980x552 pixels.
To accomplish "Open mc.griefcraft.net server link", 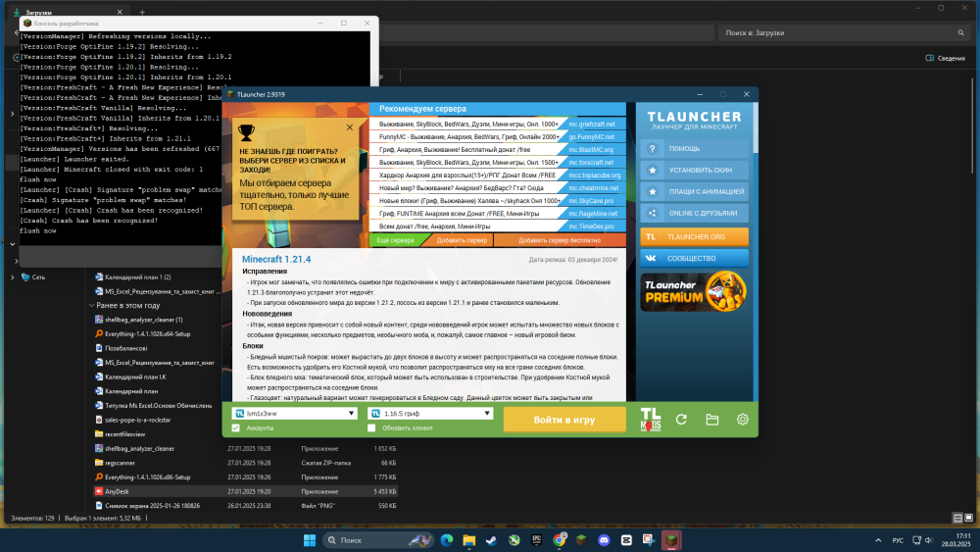I will [592, 125].
